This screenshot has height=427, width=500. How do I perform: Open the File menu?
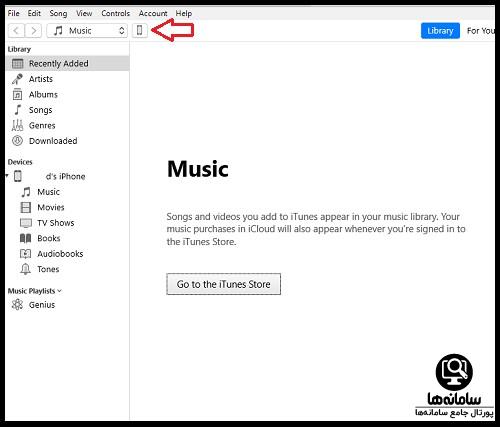(x=14, y=13)
